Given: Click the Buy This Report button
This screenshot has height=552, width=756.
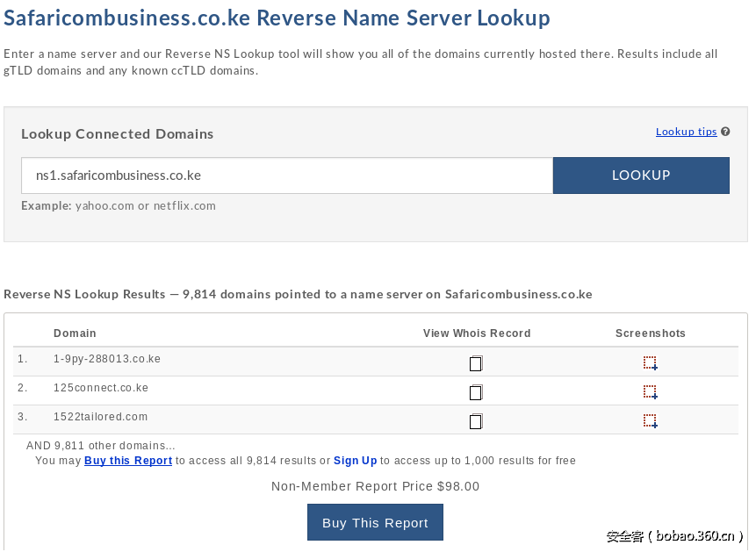Looking at the screenshot, I should (x=375, y=522).
